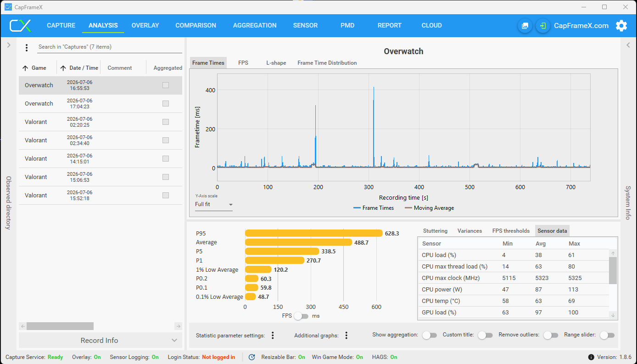Screen dimensions: 637x364
Task: Select the Frame Time Distribution tab
Action: tap(327, 63)
